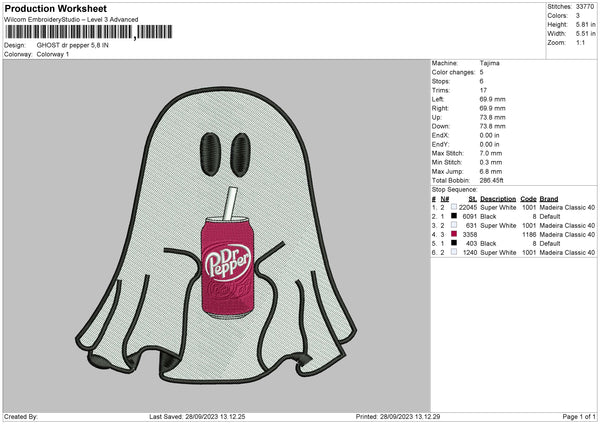Click stitch count 3358 in stop row 4
600x424 pixels.
point(470,235)
